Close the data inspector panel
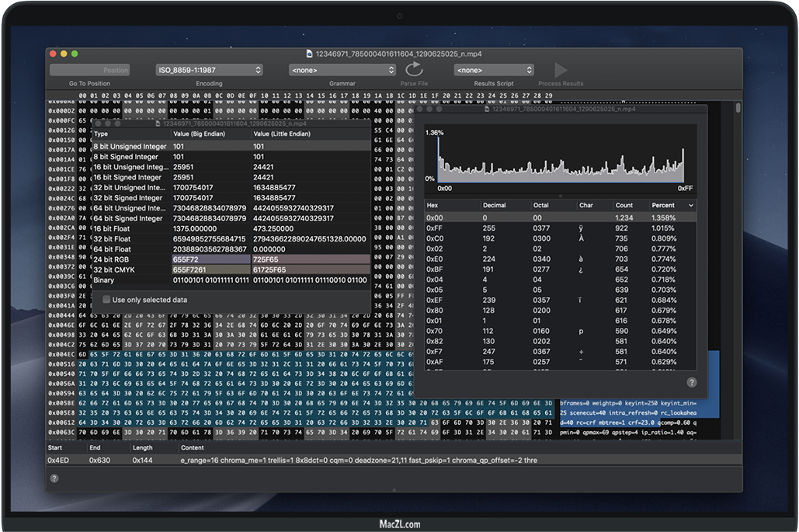The image size is (799, 532). [99, 123]
